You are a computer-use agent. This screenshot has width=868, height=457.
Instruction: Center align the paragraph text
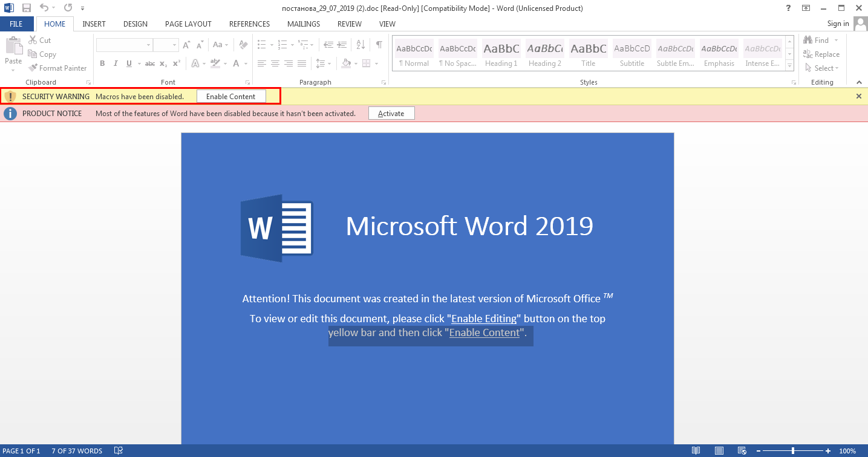pos(275,63)
